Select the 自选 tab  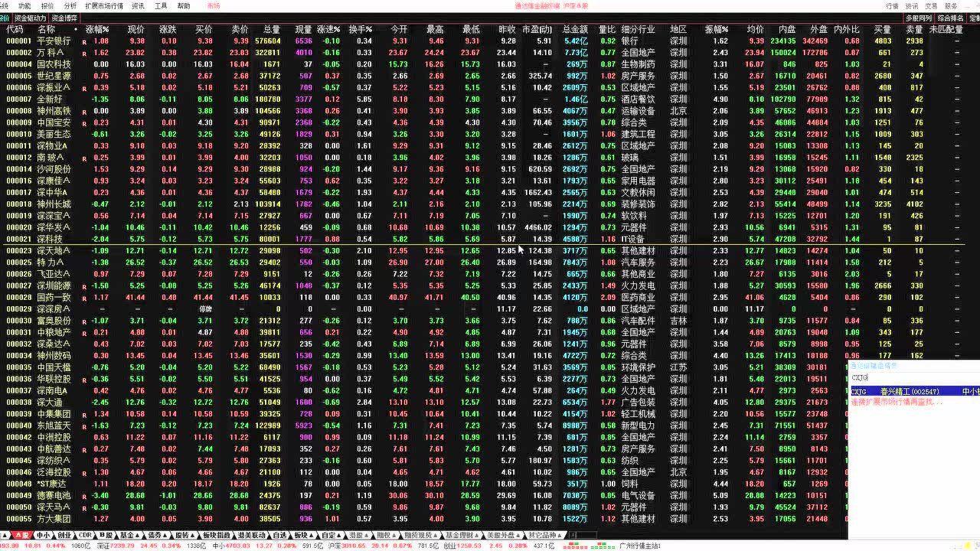[280, 535]
